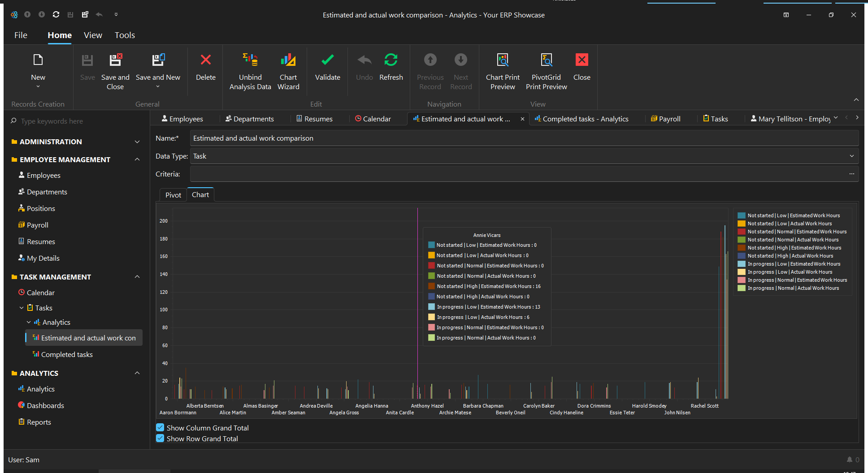
Task: Expand the Administration section
Action: click(x=137, y=142)
